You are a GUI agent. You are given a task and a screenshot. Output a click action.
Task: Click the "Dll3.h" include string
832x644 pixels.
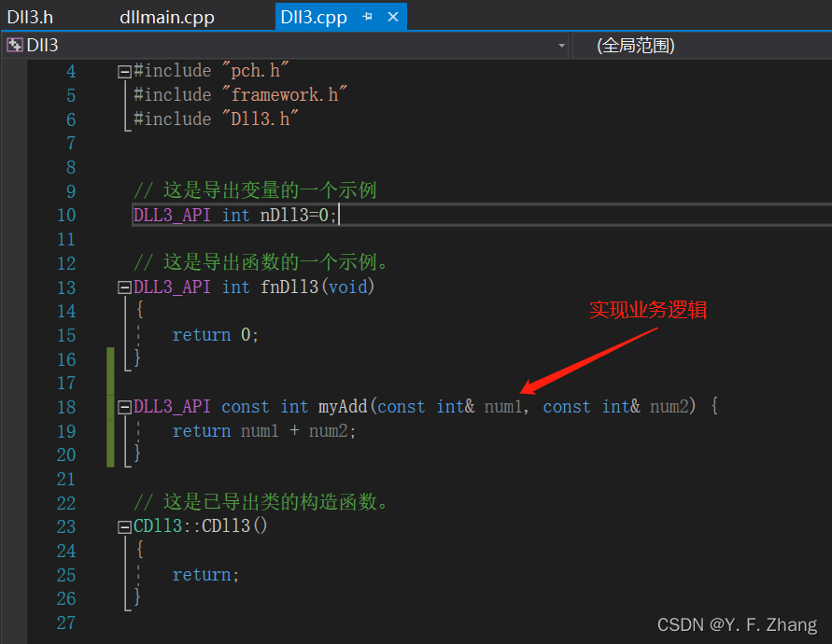tap(260, 119)
